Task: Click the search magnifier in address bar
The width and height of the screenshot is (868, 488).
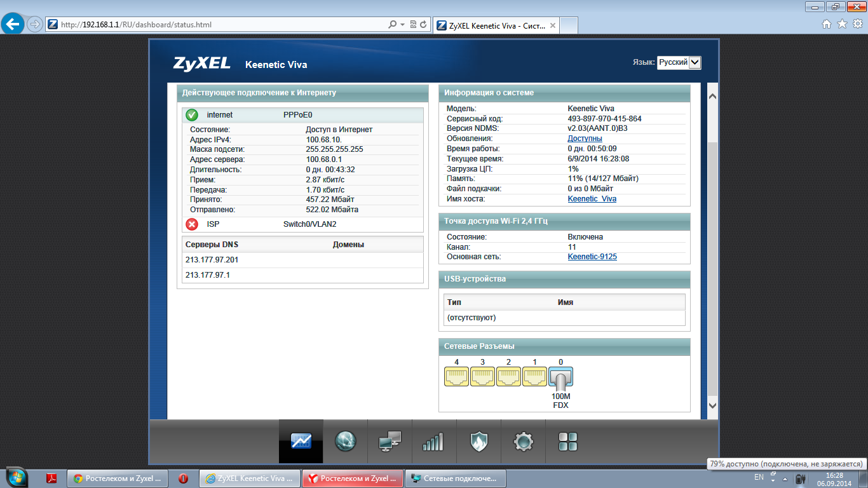Action: click(393, 25)
